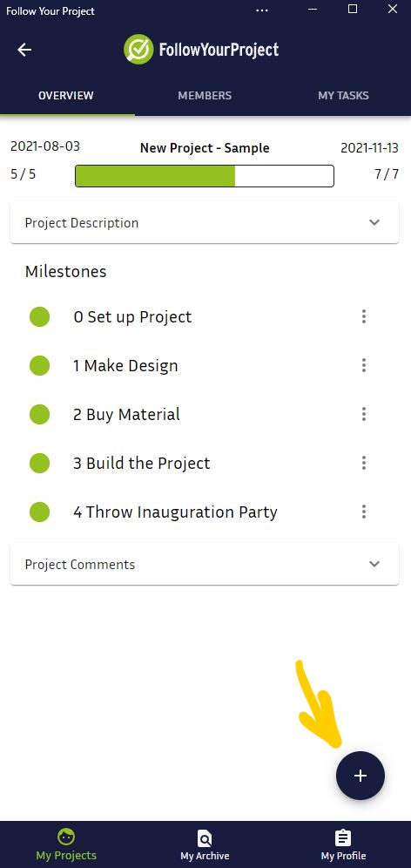Toggle status circle of Build the Project
The width and height of the screenshot is (411, 868).
pyautogui.click(x=40, y=463)
